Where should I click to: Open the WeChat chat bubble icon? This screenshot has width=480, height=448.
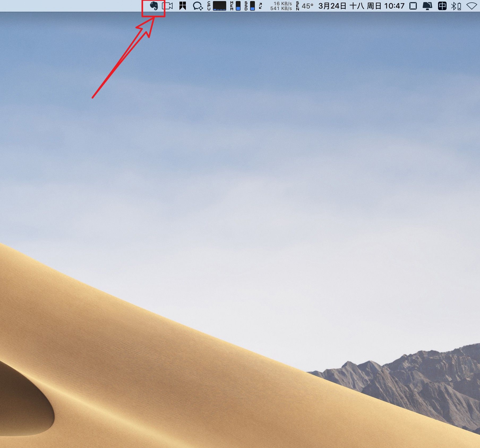[x=198, y=6]
